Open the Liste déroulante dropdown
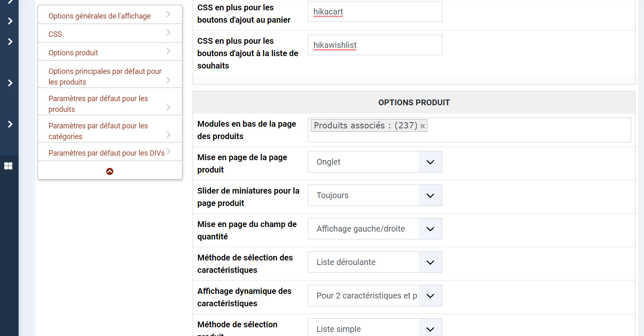Screen dimensions: 644x336 click(375, 262)
